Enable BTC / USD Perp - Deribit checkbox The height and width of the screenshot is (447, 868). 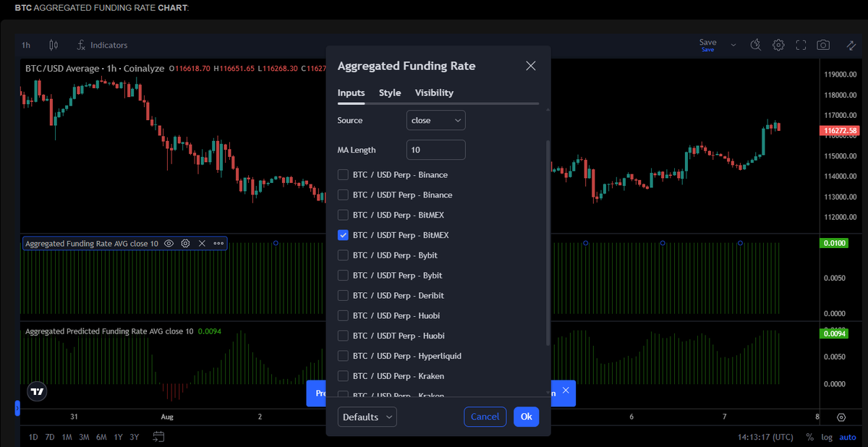[x=343, y=296]
